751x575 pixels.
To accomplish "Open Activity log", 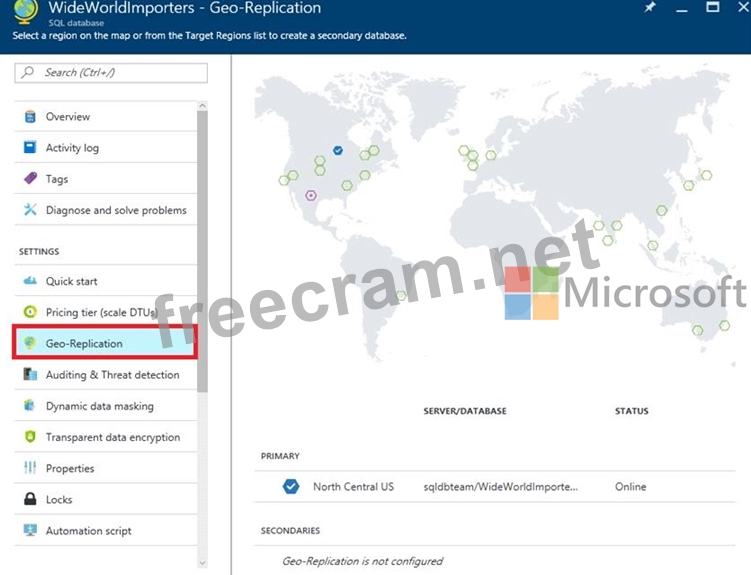I will pyautogui.click(x=105, y=147).
